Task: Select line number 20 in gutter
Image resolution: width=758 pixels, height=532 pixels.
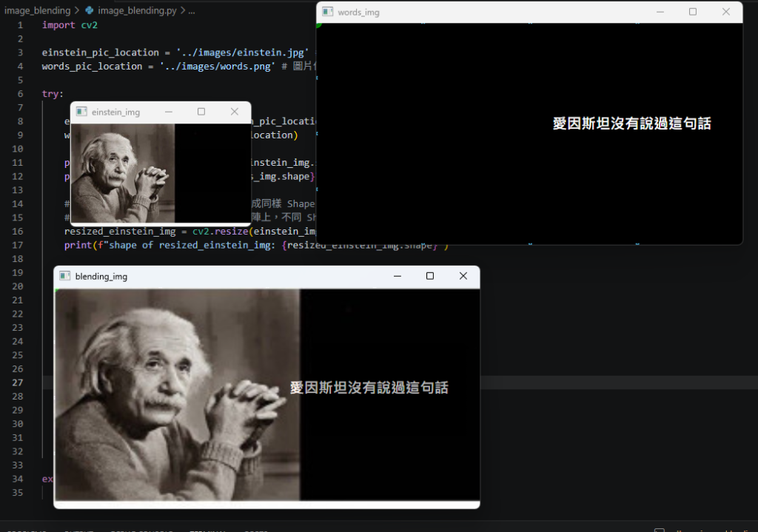Action: 18,286
